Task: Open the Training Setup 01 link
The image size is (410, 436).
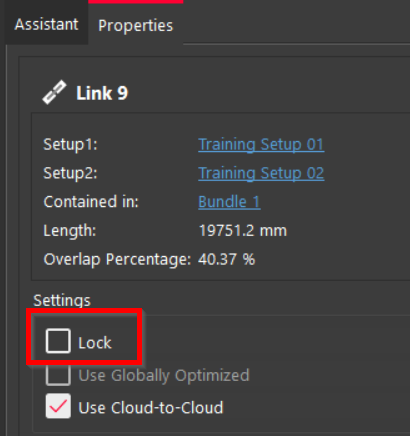Action: pyautogui.click(x=261, y=144)
